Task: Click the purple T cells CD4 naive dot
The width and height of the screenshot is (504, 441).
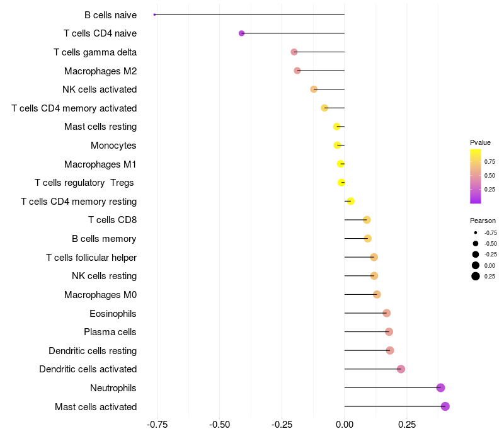Action: pos(241,33)
